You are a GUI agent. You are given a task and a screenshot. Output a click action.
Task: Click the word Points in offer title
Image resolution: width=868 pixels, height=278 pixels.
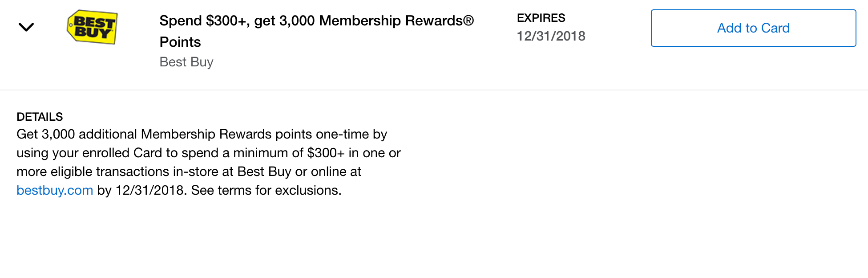tap(180, 42)
